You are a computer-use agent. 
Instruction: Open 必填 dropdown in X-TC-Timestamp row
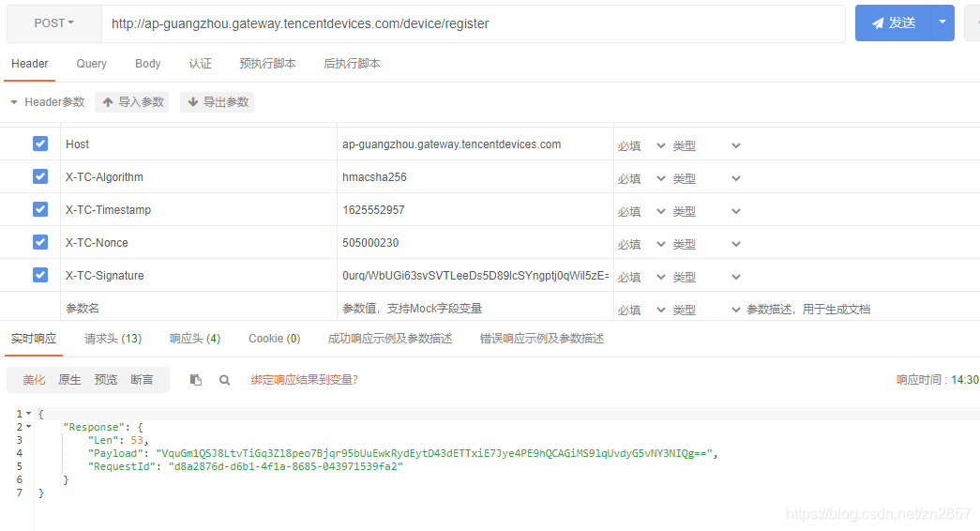(x=641, y=211)
